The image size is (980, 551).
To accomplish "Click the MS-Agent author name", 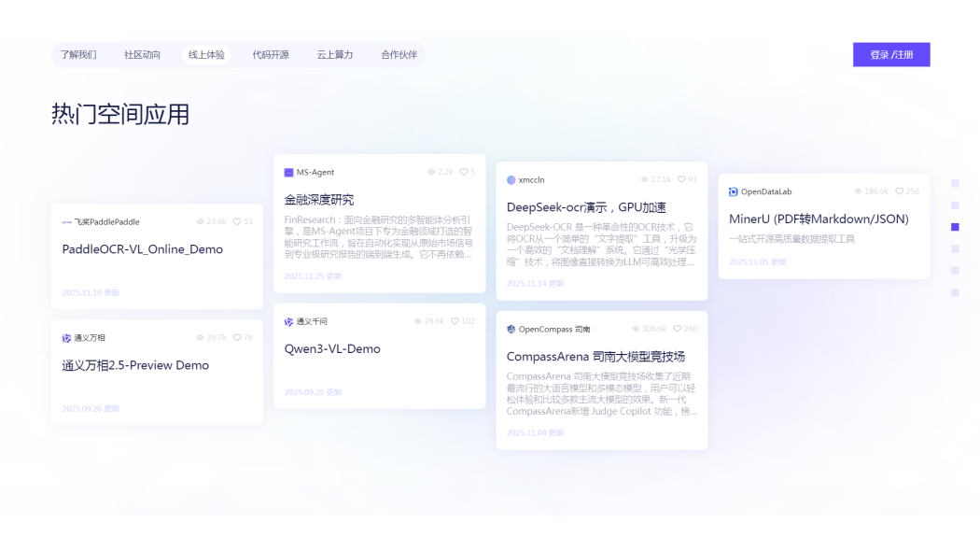I will point(315,173).
